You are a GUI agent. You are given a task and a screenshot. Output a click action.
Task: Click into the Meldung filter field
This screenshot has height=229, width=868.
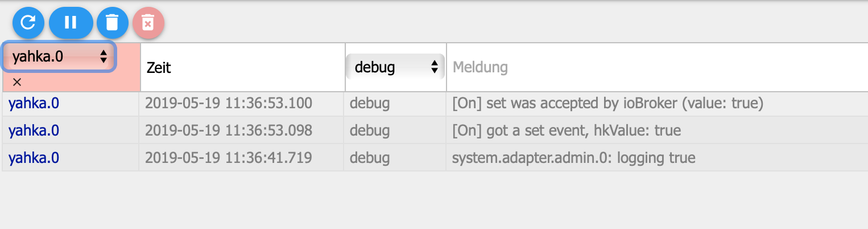[x=657, y=67]
